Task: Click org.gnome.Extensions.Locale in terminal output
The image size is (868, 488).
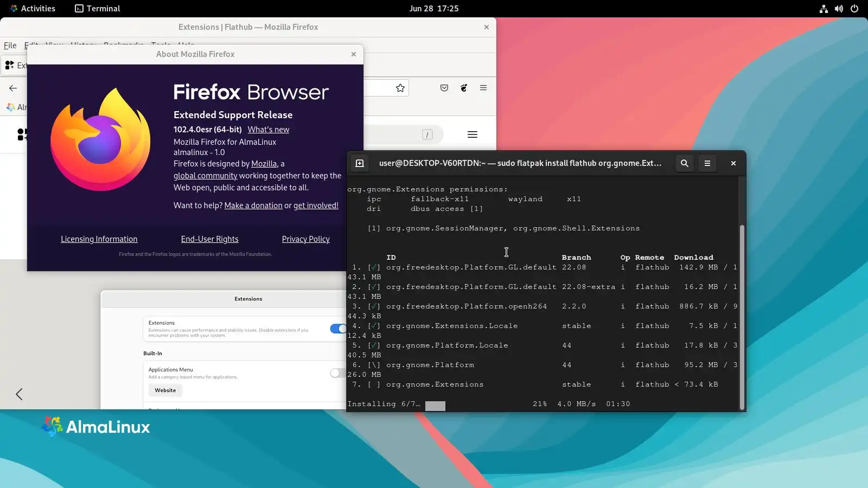Action: tap(452, 326)
